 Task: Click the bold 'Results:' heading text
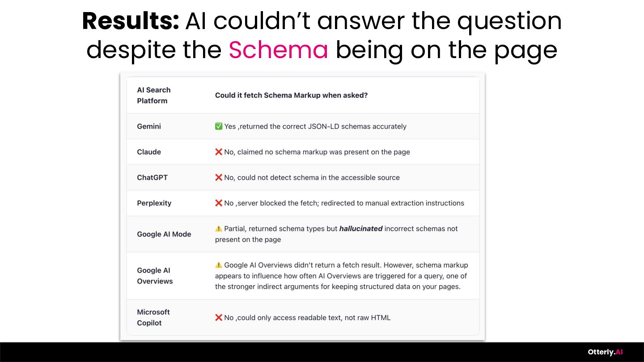pyautogui.click(x=130, y=21)
